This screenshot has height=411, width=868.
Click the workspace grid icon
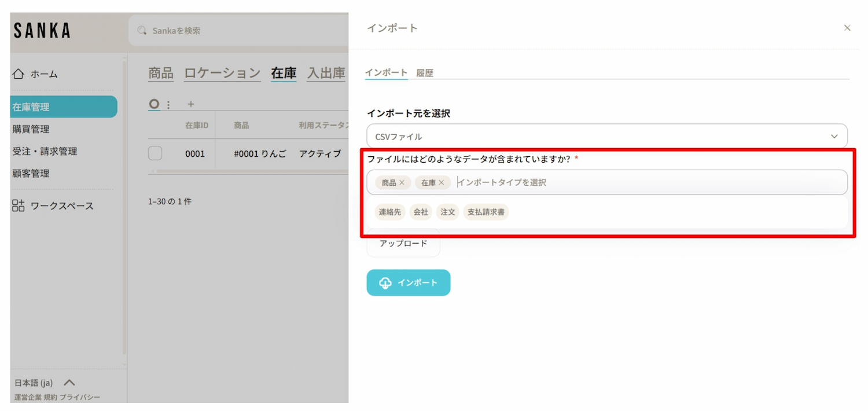click(x=19, y=205)
